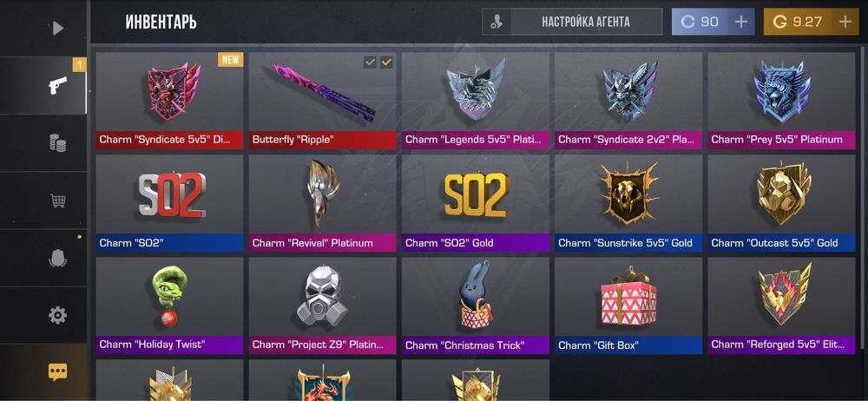This screenshot has height=401, width=868.
Task: Select the pistol inventory sidebar icon
Action: click(x=57, y=85)
